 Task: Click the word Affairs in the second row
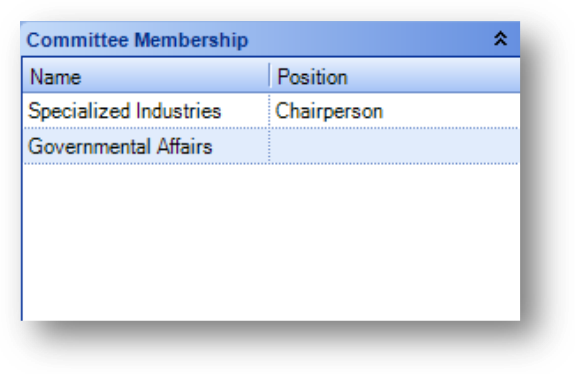[184, 146]
